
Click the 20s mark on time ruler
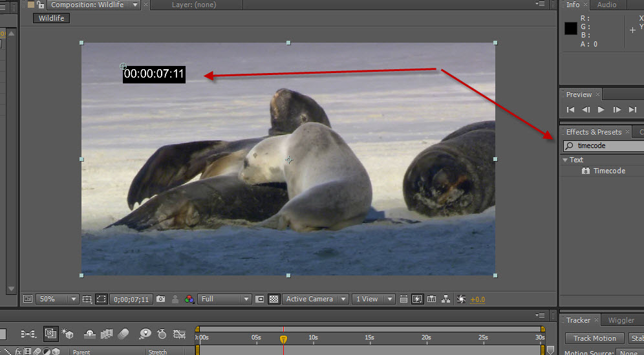tap(426, 338)
